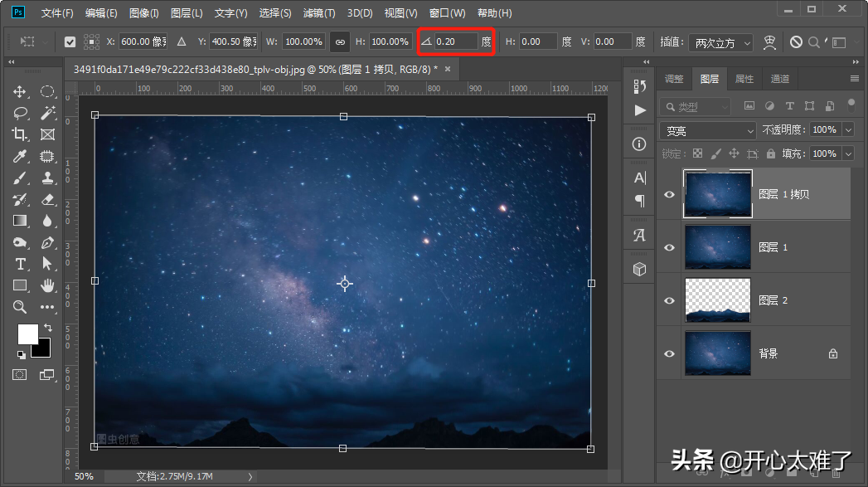Image resolution: width=868 pixels, height=487 pixels.
Task: Select the History Brush tool
Action: pos(20,199)
